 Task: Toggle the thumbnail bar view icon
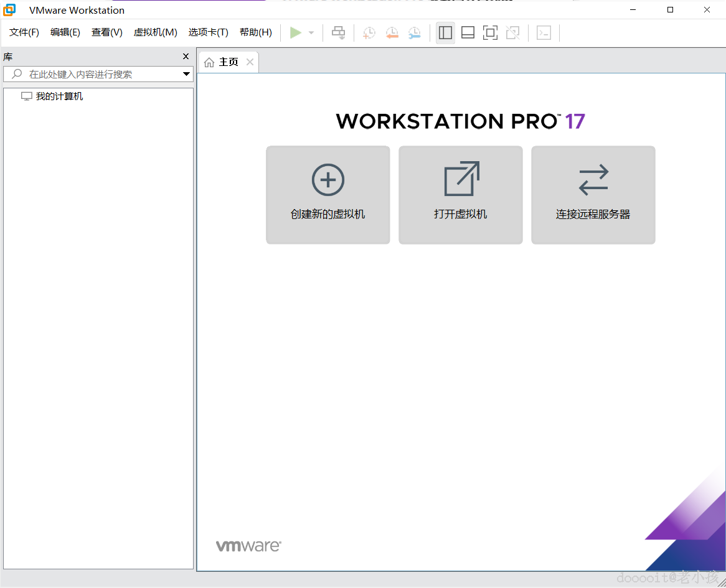(x=468, y=33)
